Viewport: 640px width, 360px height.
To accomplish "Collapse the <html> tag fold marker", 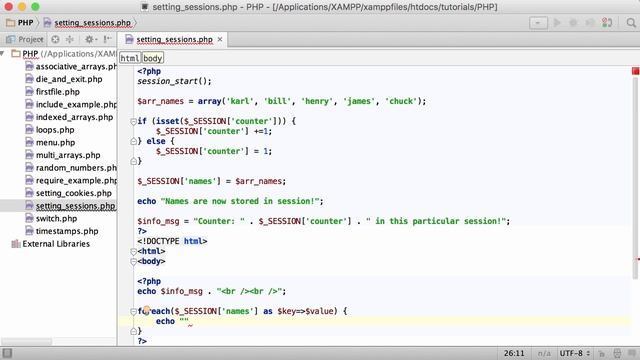I will tap(133, 251).
